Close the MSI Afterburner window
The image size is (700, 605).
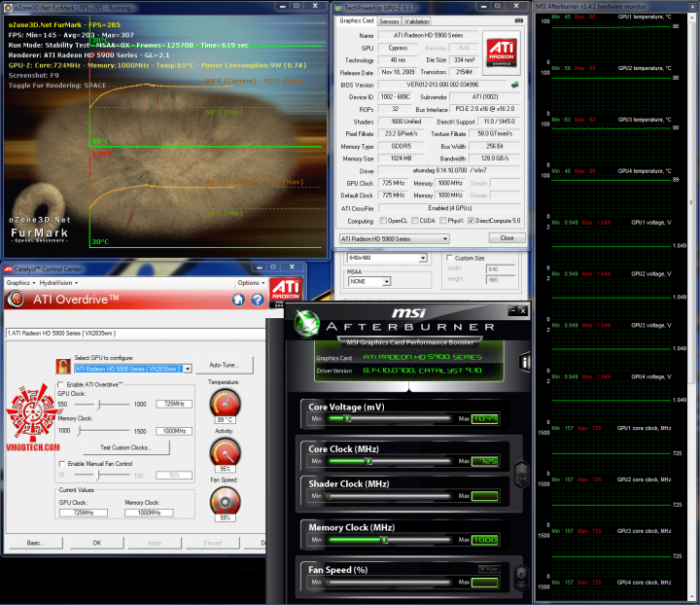tap(523, 310)
